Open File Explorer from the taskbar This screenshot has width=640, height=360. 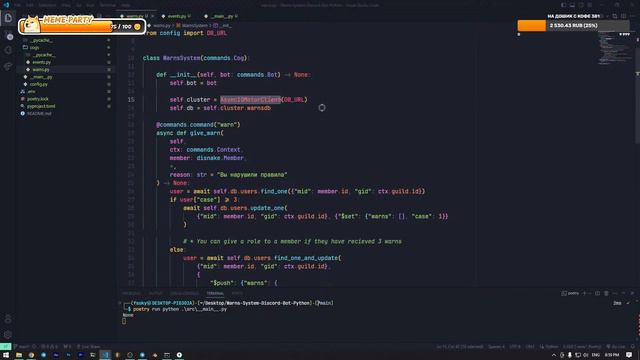tap(19, 355)
